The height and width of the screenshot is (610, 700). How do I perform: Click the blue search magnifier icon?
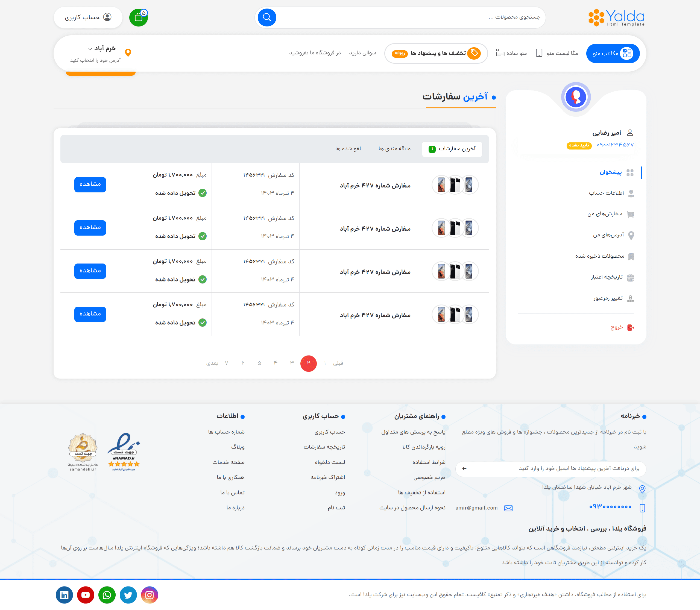[x=267, y=17]
